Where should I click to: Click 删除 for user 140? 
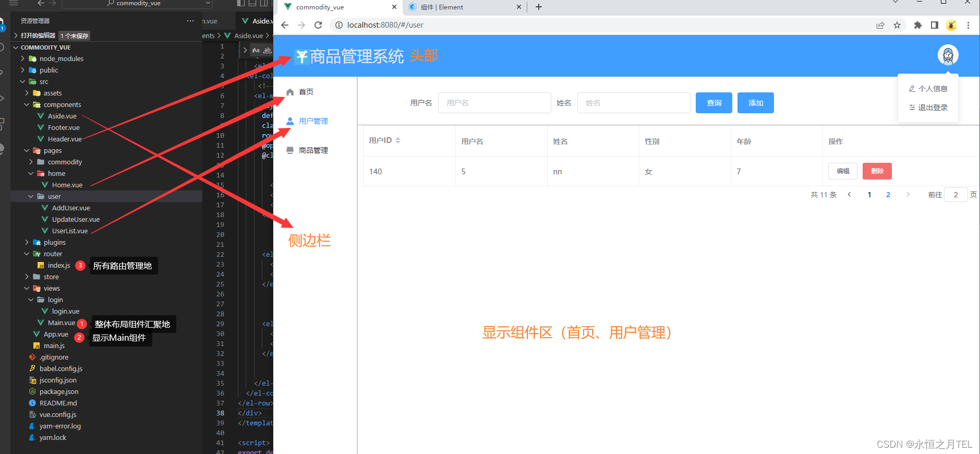[x=877, y=171]
